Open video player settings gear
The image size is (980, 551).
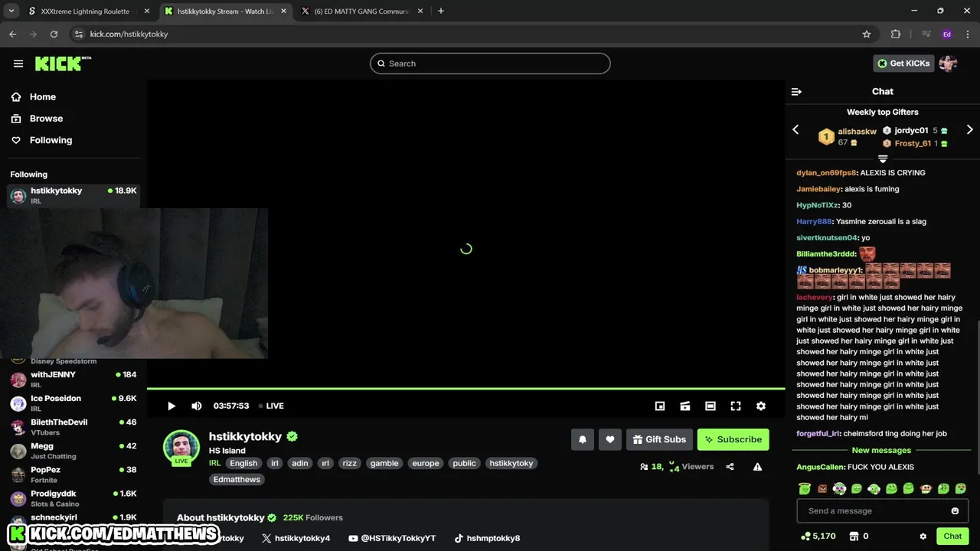[x=761, y=406]
